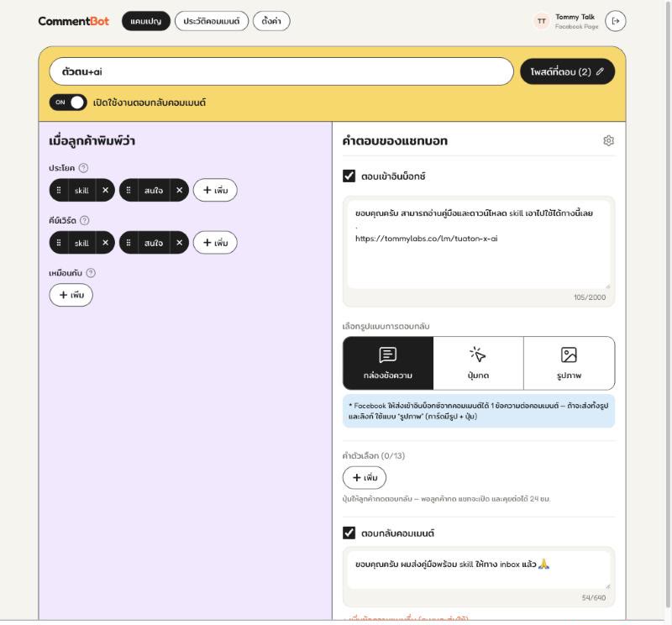
Task: Add a new phrase under ประโยค
Action: [215, 191]
